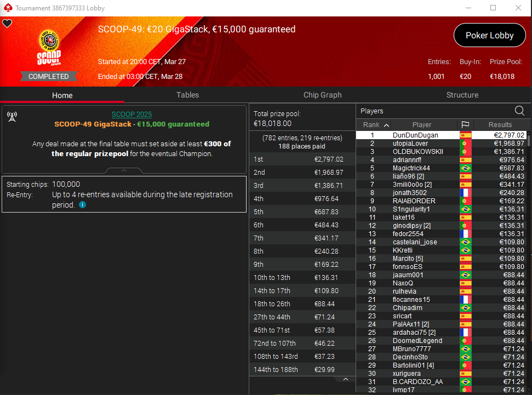Maximize the Tournament Lobby window

pos(493,8)
